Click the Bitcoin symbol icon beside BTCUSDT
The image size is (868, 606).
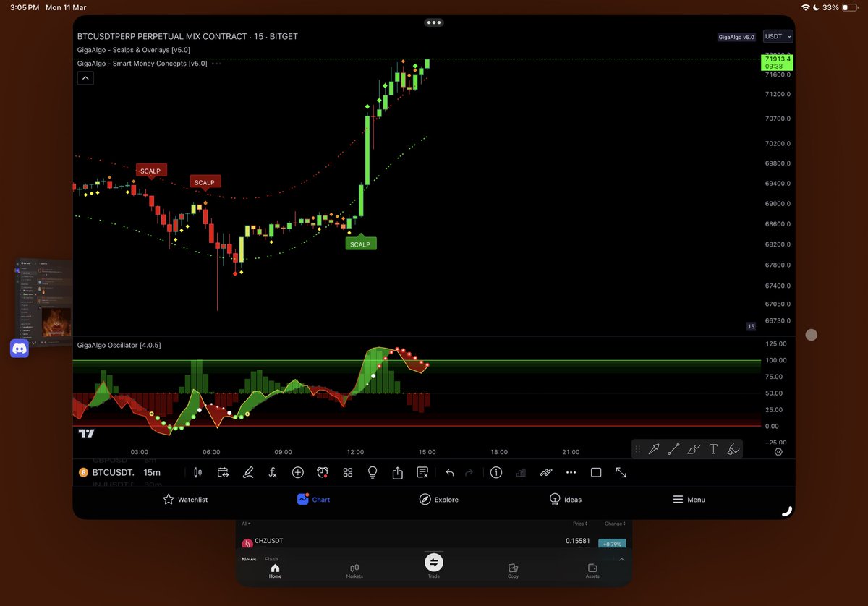[84, 472]
